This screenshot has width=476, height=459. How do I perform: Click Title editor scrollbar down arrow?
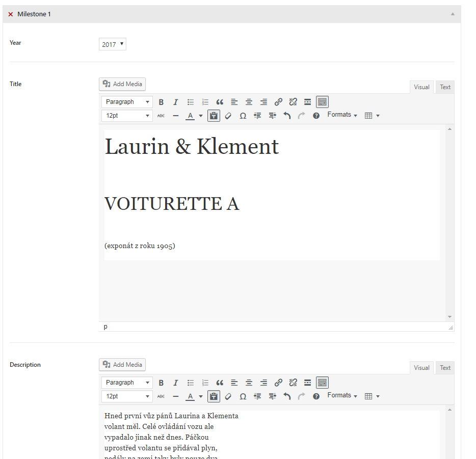449,317
